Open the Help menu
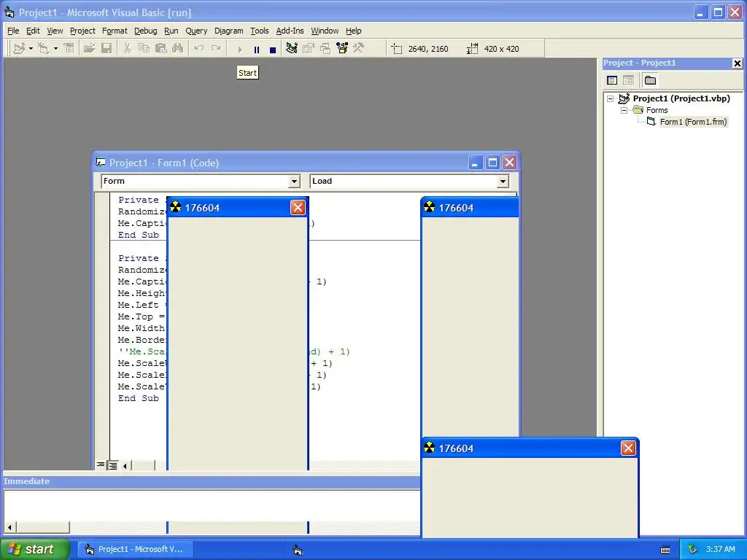Image resolution: width=747 pixels, height=560 pixels. [354, 31]
